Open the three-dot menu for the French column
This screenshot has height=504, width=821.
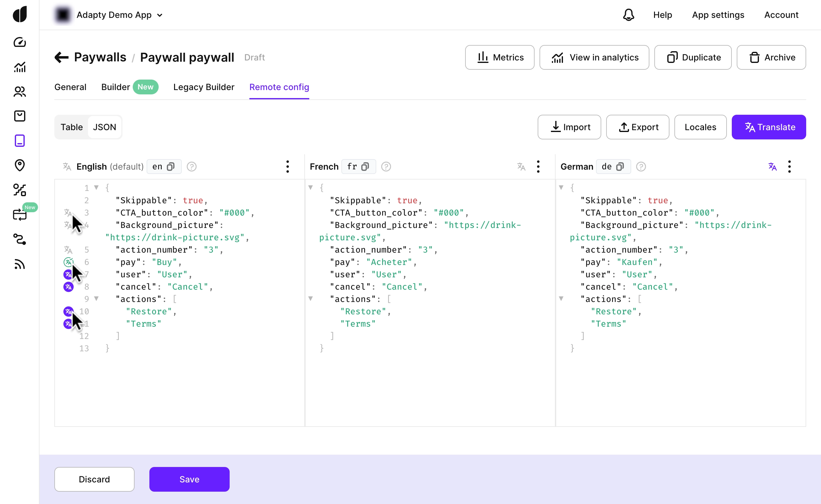(538, 166)
